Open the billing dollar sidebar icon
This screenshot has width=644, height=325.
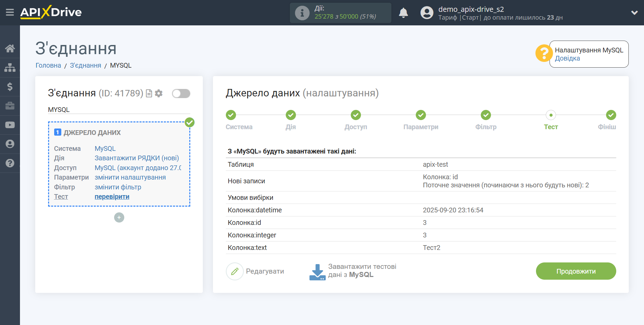click(x=10, y=87)
